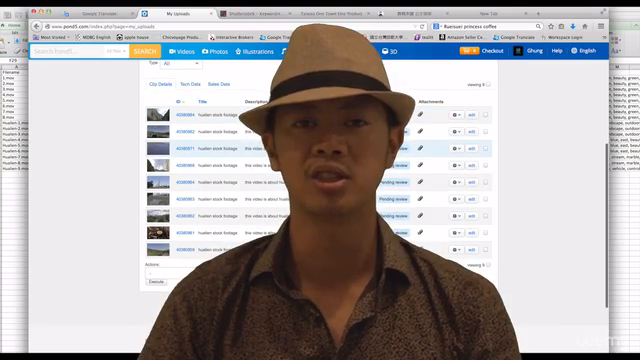Viewport: 640px width, 360px height.
Task: Go back with the browser back arrow
Action: point(37,26)
